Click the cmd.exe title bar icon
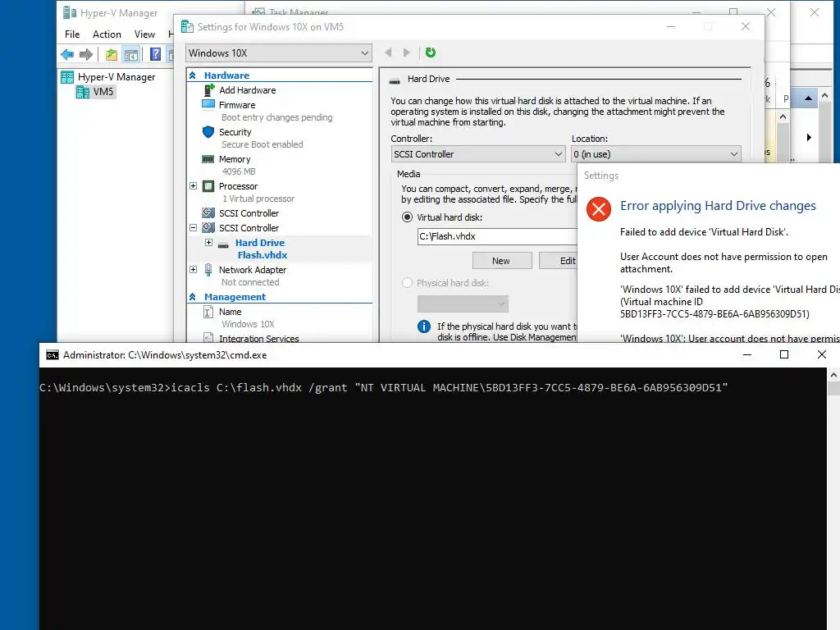The width and height of the screenshot is (840, 630). coord(52,355)
